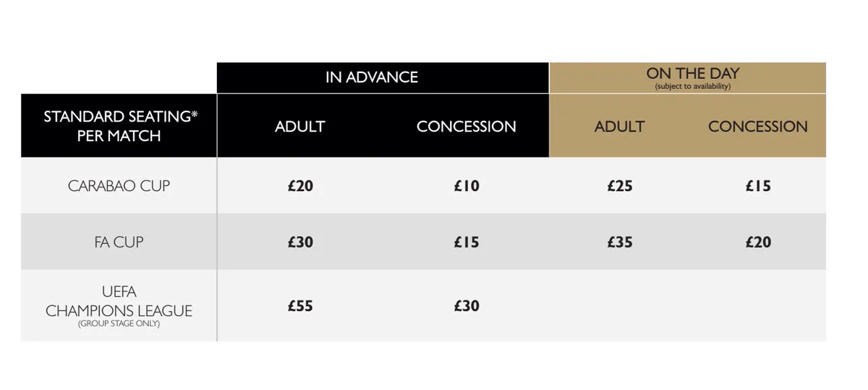This screenshot has width=868, height=390.
Task: Click the STANDARD SEATING PER MATCH heading
Action: coord(119,126)
